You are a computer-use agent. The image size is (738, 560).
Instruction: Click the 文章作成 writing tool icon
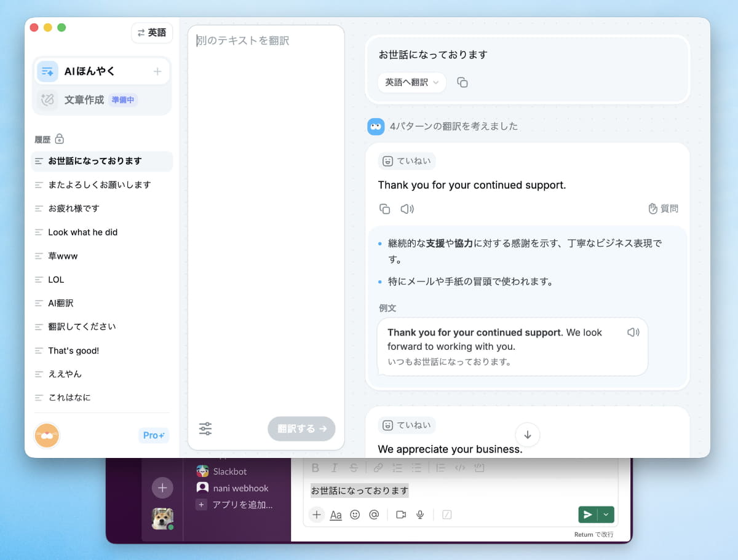point(47,100)
